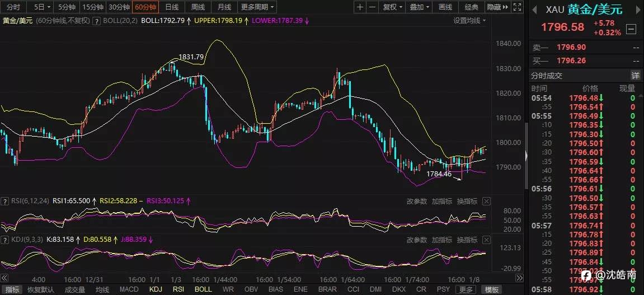
Task: Open 设置均线 dropdown
Action: click(x=469, y=21)
